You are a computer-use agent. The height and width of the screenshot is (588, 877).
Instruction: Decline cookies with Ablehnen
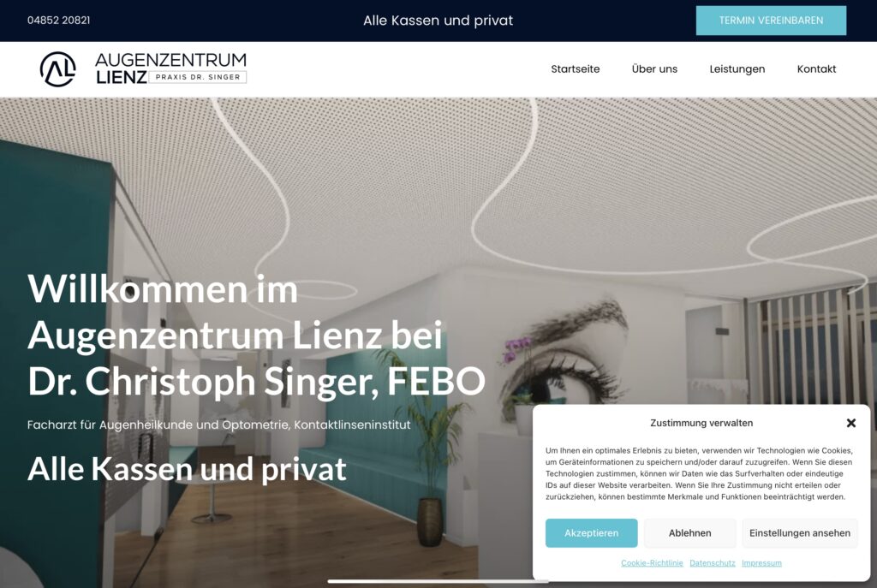tap(689, 532)
